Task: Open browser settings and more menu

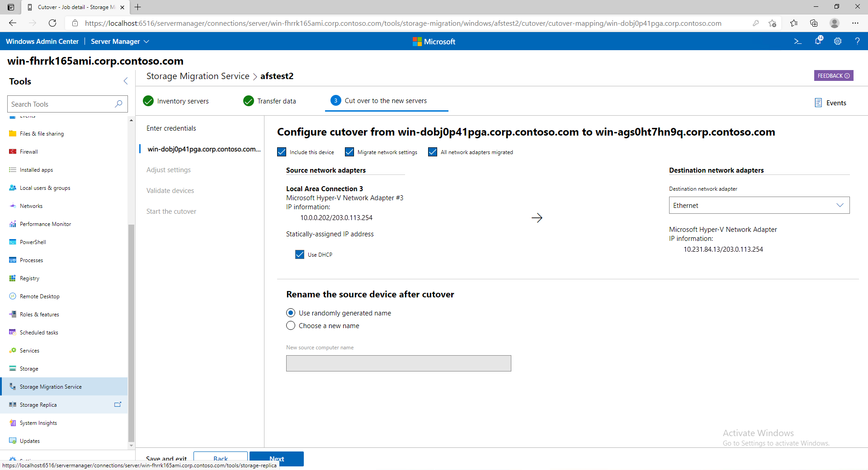Action: pyautogui.click(x=855, y=23)
